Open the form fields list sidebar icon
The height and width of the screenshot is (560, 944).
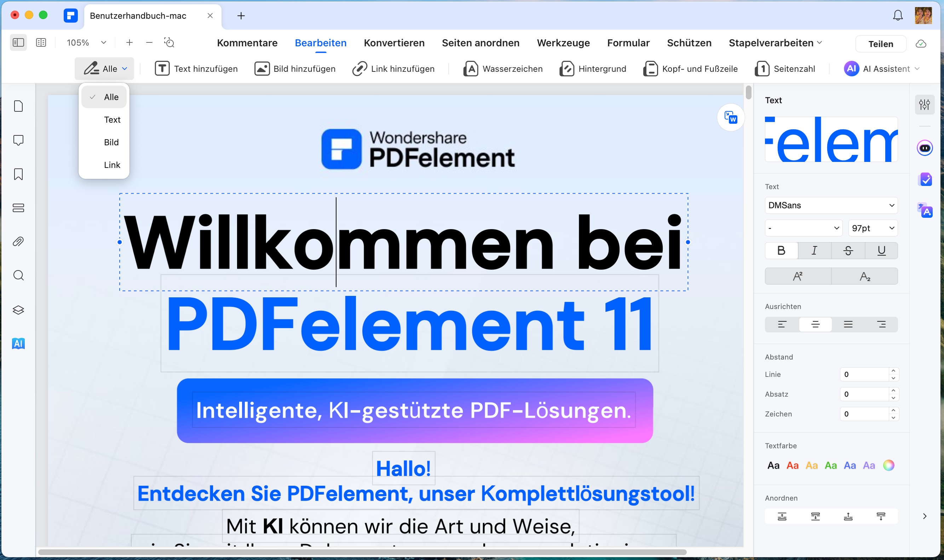(18, 208)
